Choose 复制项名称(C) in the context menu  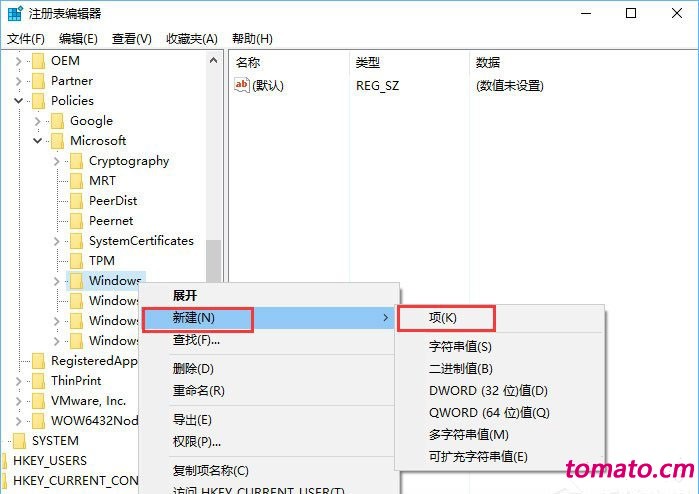[x=269, y=471]
